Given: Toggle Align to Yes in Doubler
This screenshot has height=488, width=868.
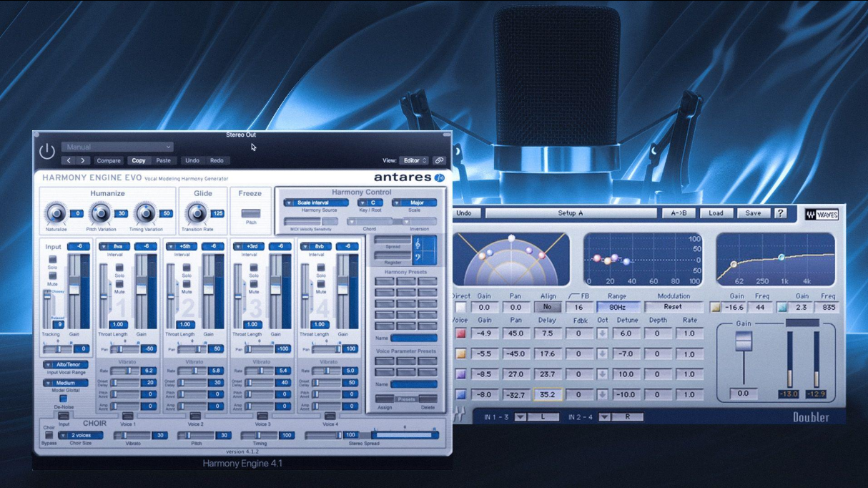Looking at the screenshot, I should click(x=548, y=306).
